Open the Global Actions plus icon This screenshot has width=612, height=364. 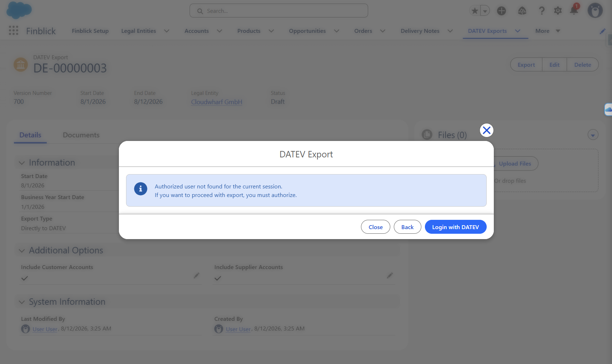[501, 11]
